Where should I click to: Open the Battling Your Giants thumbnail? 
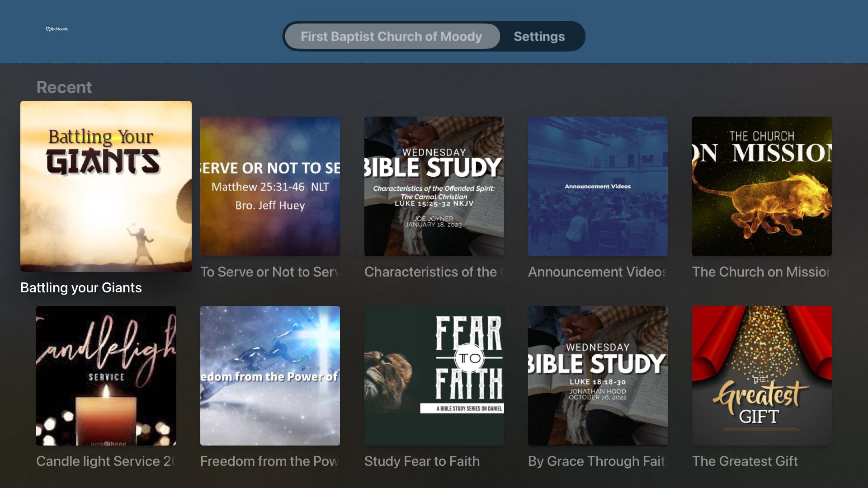[x=106, y=186]
